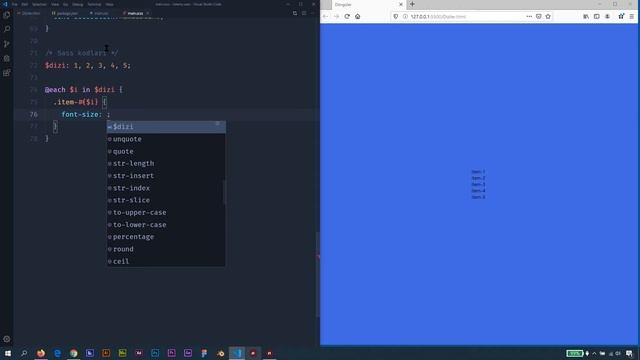Select to-lower-case suggestion

(x=166, y=224)
